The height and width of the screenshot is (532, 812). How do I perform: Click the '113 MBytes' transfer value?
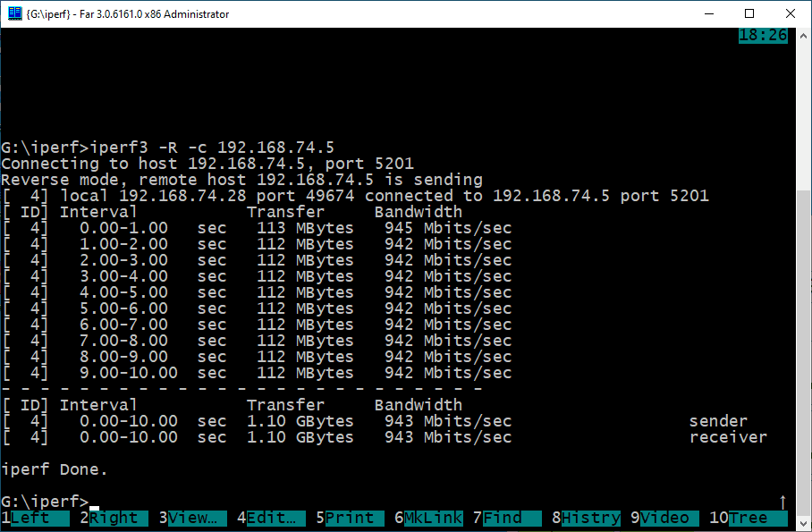point(305,228)
